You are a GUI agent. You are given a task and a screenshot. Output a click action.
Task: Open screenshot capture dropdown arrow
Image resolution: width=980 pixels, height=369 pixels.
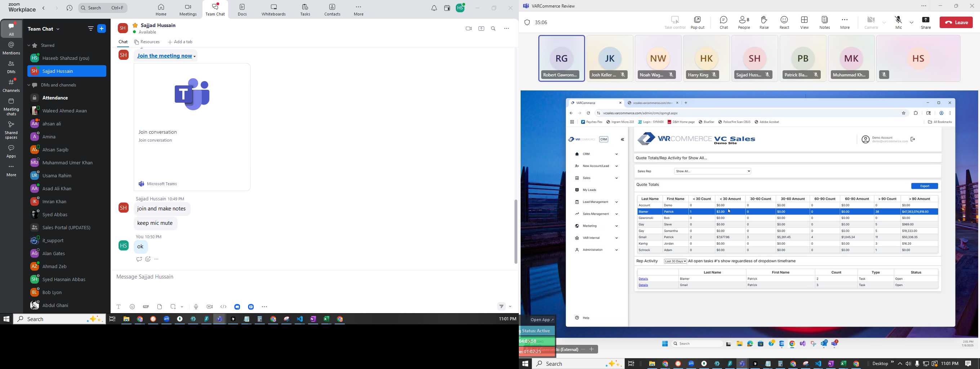tap(182, 307)
